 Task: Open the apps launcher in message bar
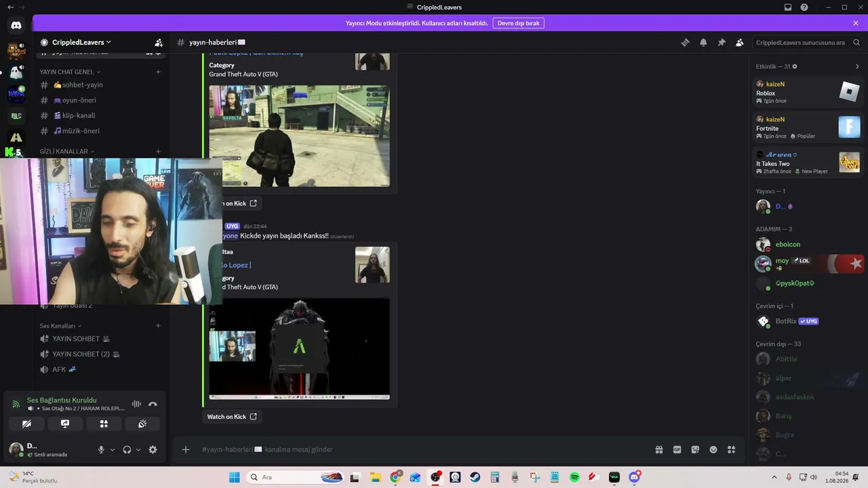pos(732,449)
